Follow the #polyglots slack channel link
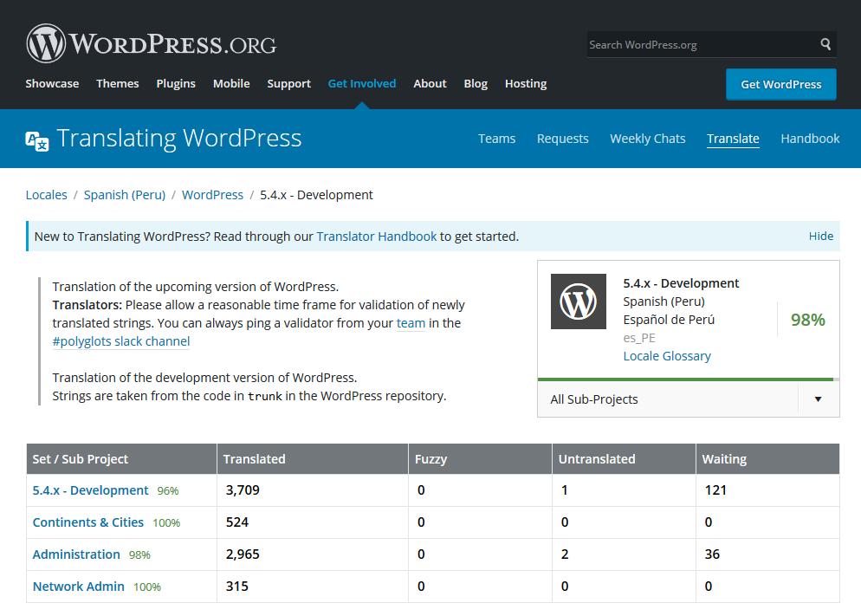This screenshot has height=616, width=861. 121,341
